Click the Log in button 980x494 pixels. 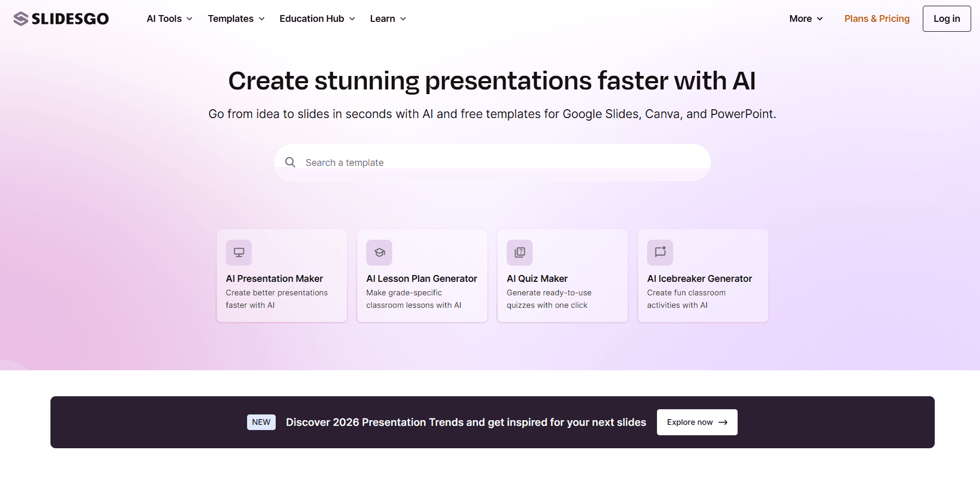pos(947,19)
